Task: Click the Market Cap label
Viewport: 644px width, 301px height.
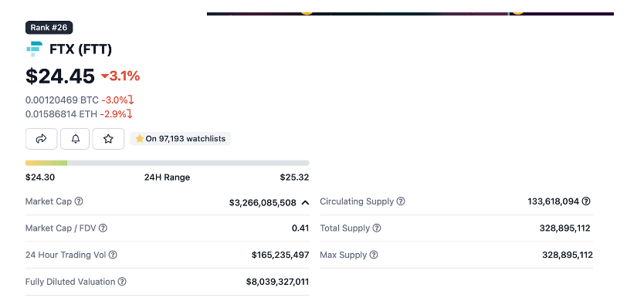Action: point(49,201)
